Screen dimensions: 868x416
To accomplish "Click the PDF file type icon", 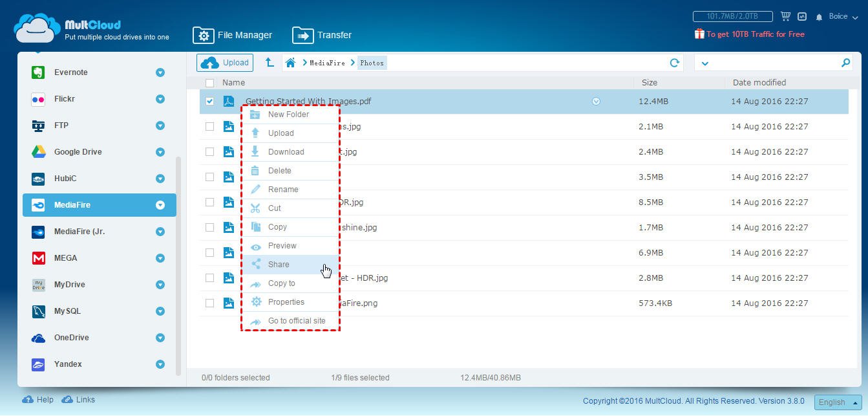I will coord(228,102).
